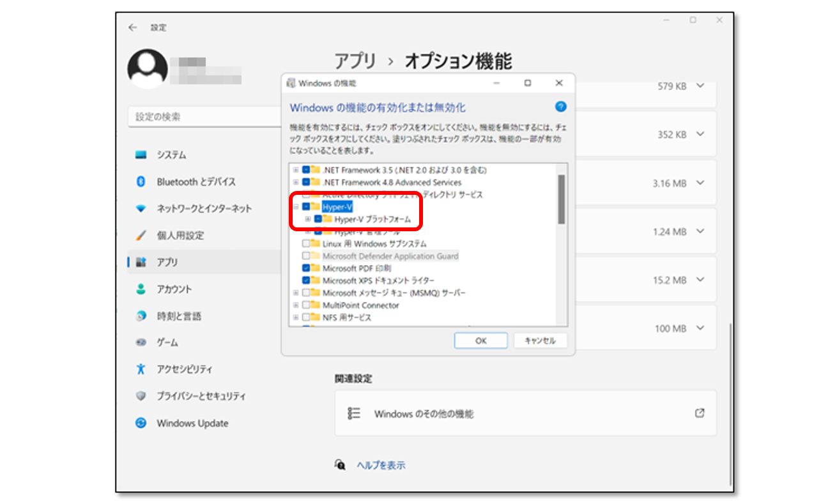This screenshot has height=504, width=837.
Task: Click the blue help question-mark icon in dialog
Action: coord(560,107)
